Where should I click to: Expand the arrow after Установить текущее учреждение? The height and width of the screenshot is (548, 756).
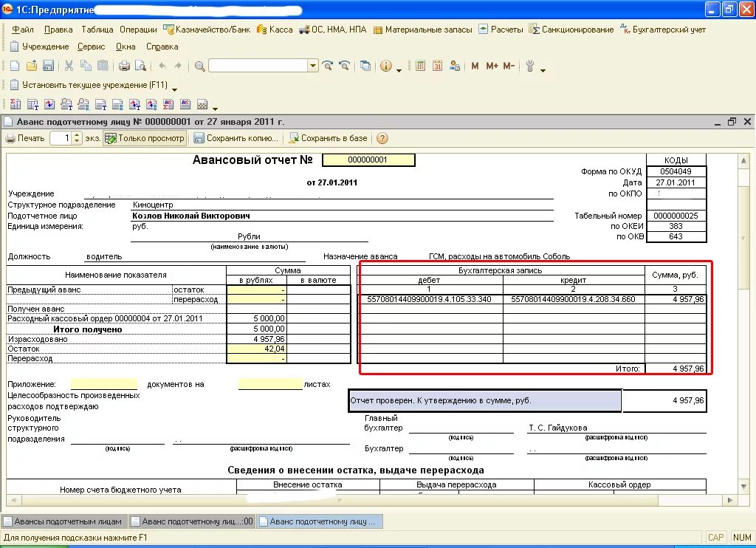174,89
